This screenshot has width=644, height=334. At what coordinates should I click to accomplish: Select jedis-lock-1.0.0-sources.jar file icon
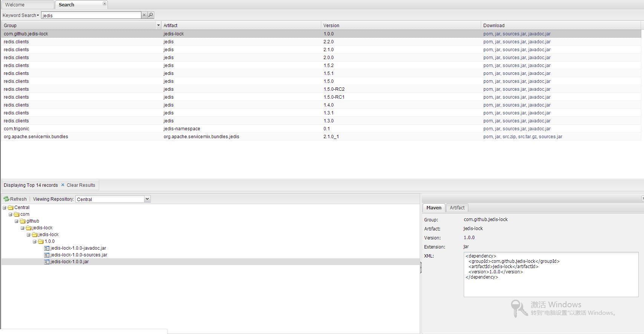coord(47,255)
